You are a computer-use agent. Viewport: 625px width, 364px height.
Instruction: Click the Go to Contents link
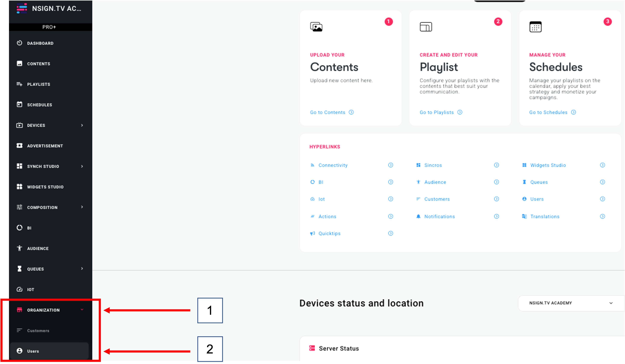pyautogui.click(x=328, y=112)
